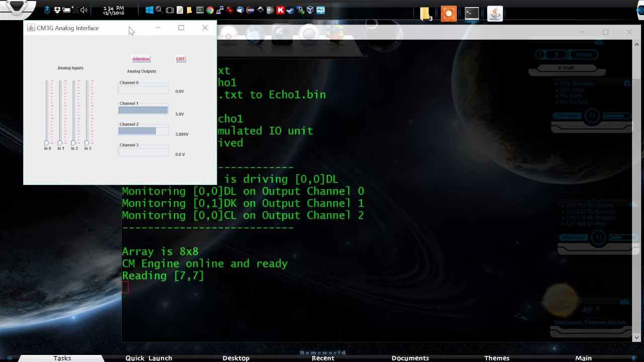Click the red K icon
Screen dimensions: 644x362
(280, 10)
